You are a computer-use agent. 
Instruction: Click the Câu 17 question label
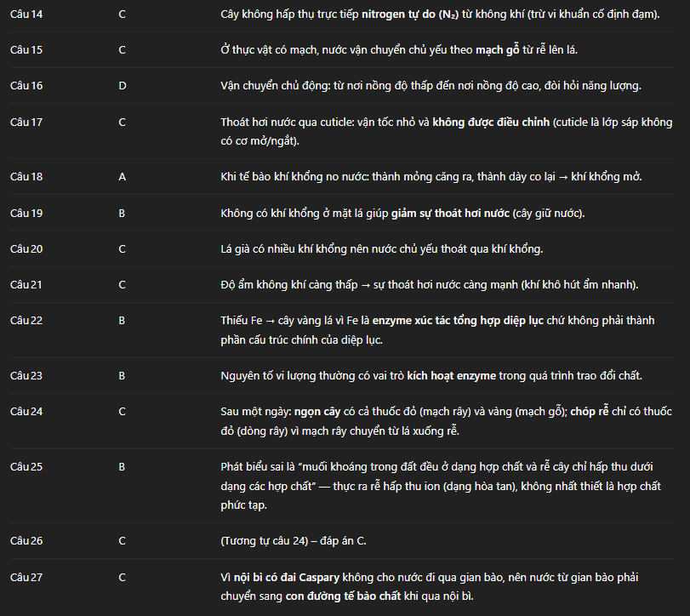(26, 122)
